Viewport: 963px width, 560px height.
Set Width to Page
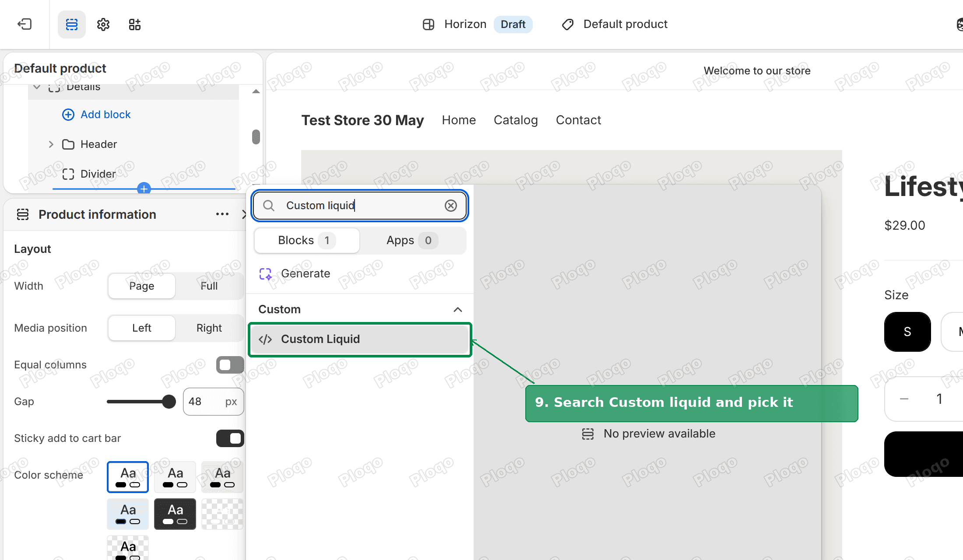coord(142,286)
